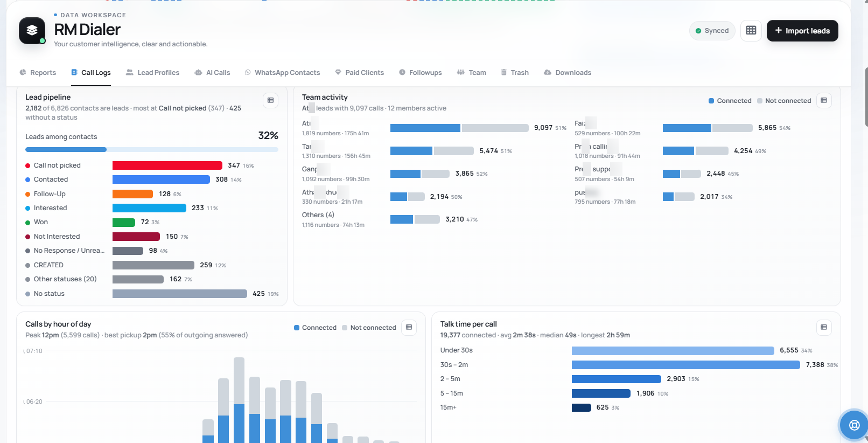Select the Call Logs tab
The width and height of the screenshot is (868, 443).
91,73
